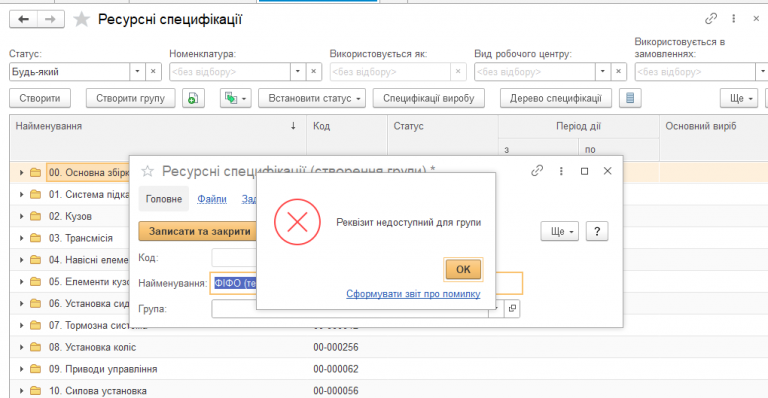Expand the 10. Силова установка folder
Screen dimensions: 768x398
(21, 391)
